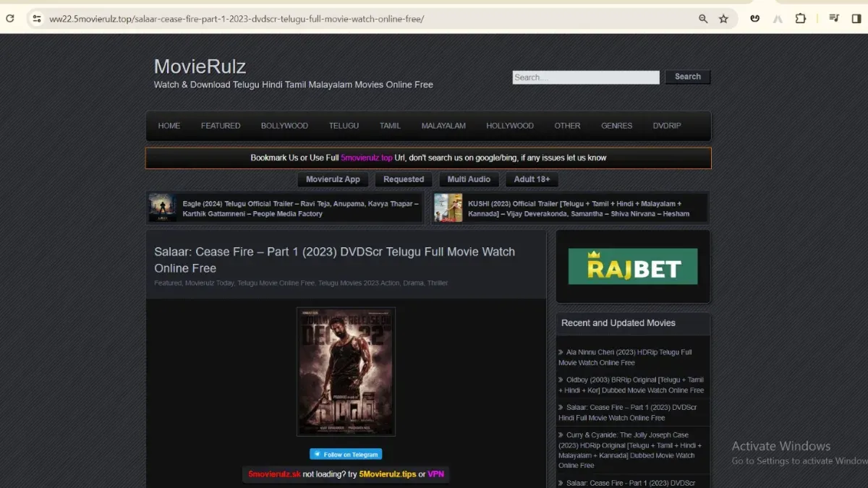Open the TAMIL menu item
The image size is (868, 488).
point(390,126)
